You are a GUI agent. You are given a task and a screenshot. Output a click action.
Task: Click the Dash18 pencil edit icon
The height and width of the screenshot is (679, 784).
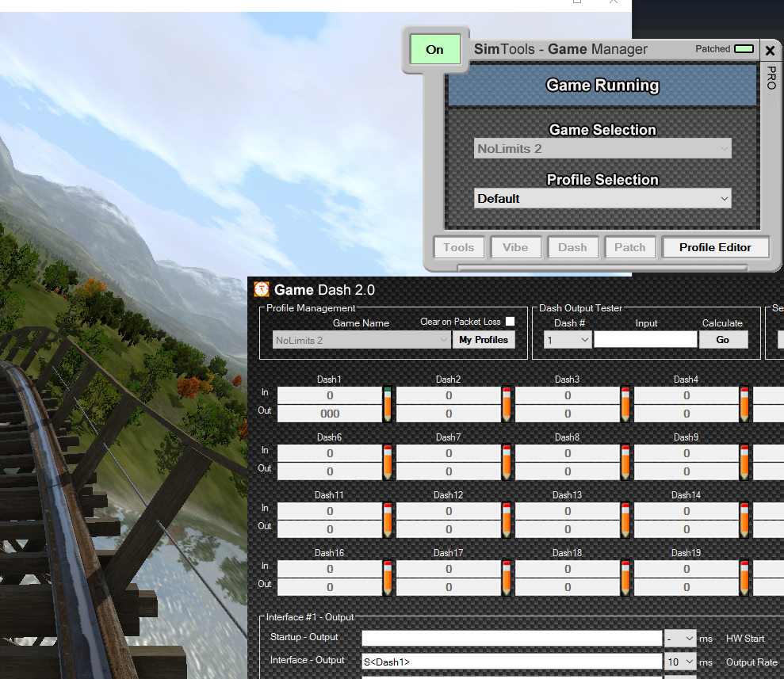[x=625, y=578]
